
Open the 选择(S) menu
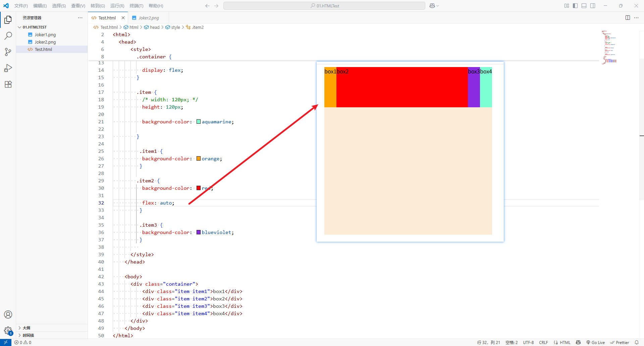[59, 6]
